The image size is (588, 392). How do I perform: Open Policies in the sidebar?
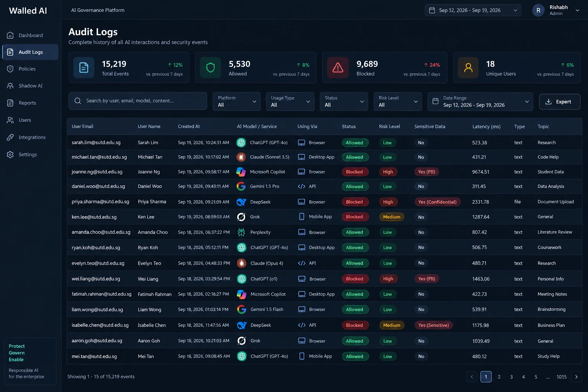[30, 69]
